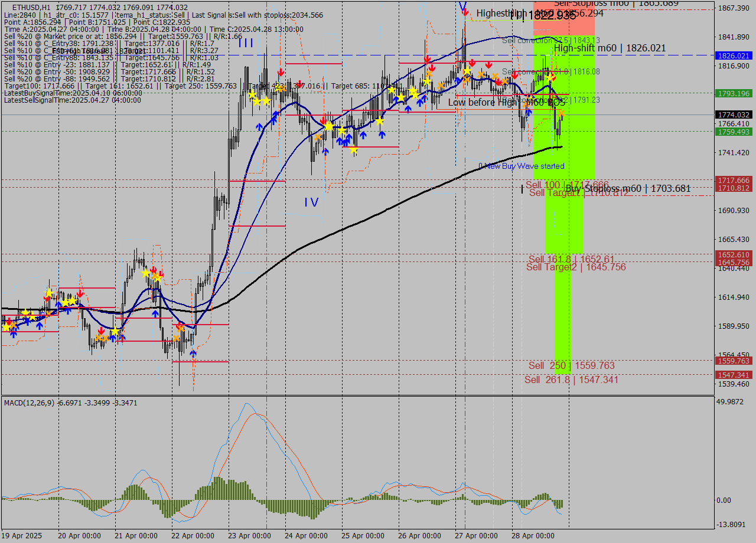
Task: Click the blue 1826.021 price axis tag
Action: (732, 55)
